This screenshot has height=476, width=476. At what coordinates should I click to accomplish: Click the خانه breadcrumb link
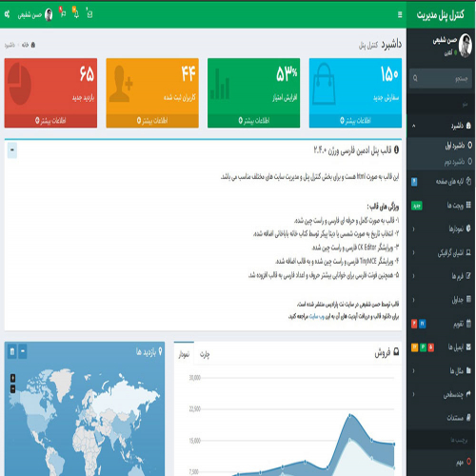click(x=29, y=45)
